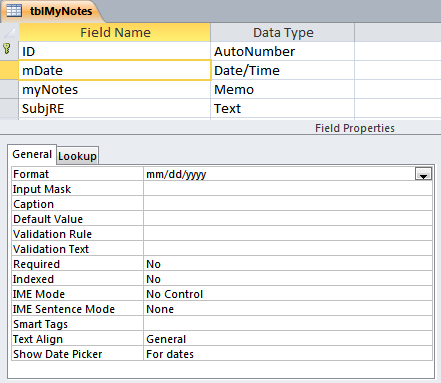
Task: Click the Field Properties heading
Action: pyautogui.click(x=355, y=128)
